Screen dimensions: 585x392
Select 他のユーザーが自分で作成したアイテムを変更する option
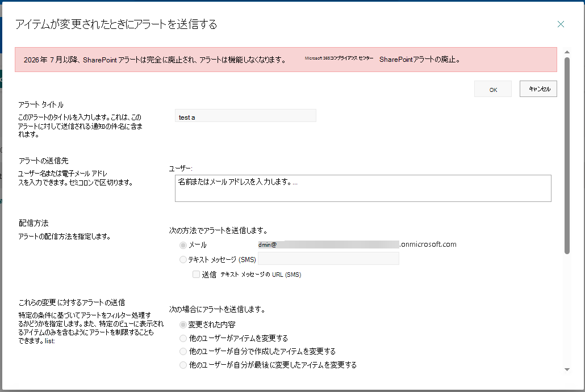(183, 351)
